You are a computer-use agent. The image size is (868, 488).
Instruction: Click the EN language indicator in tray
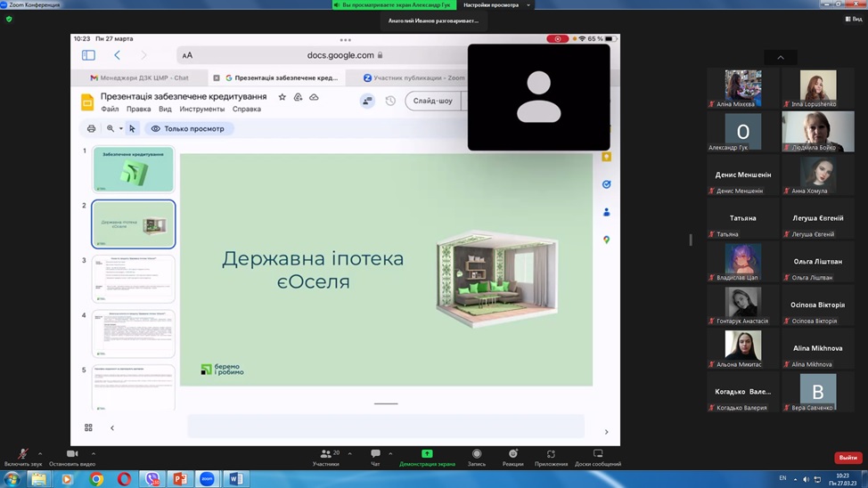pyautogui.click(x=782, y=478)
